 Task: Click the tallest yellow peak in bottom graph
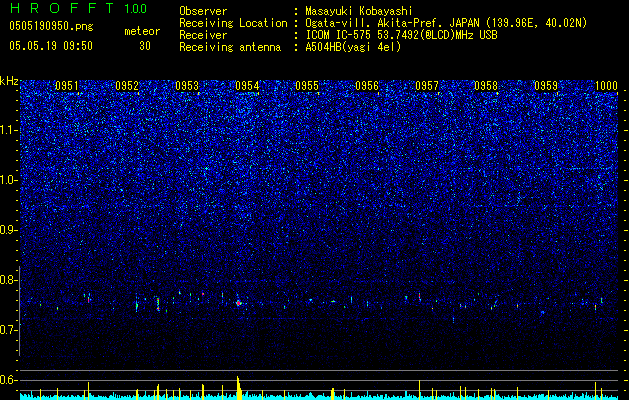coord(239,388)
